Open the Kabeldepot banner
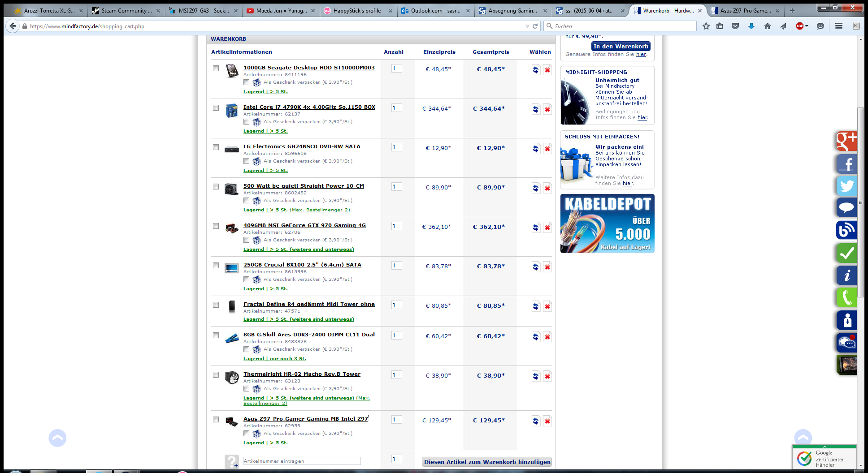Image resolution: width=868 pixels, height=473 pixels. tap(607, 224)
